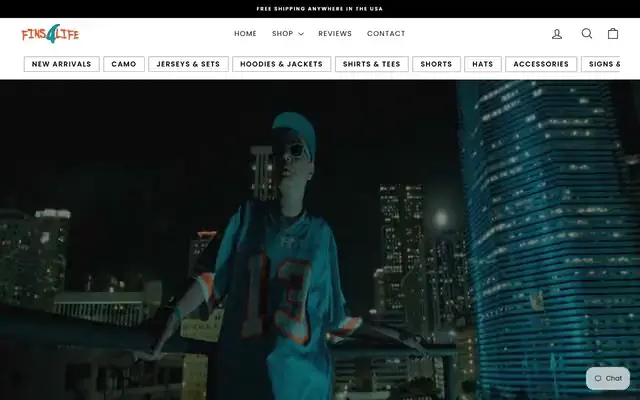640x400 pixels.
Task: Click the Fins4Life logo
Action: coord(50,34)
